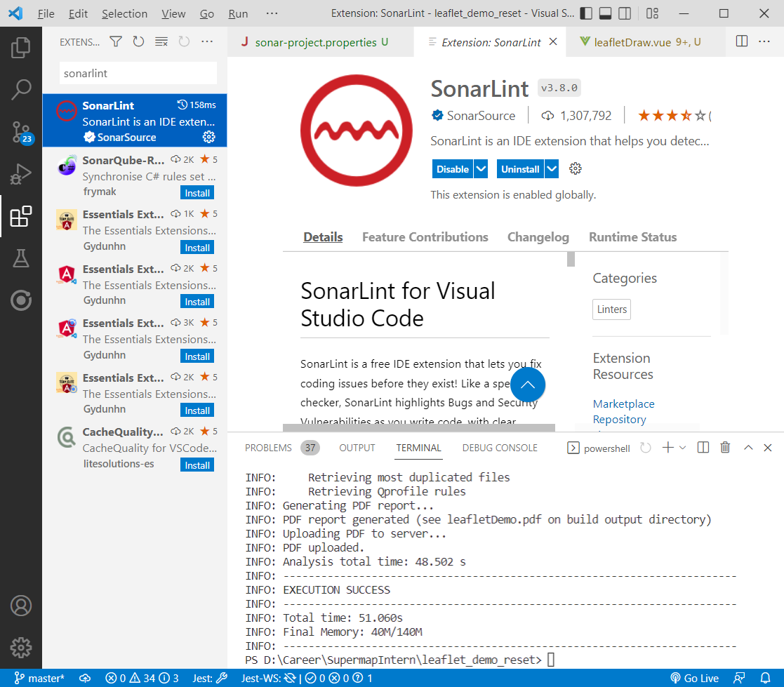Open the Changelog tab
784x687 pixels.
point(538,237)
